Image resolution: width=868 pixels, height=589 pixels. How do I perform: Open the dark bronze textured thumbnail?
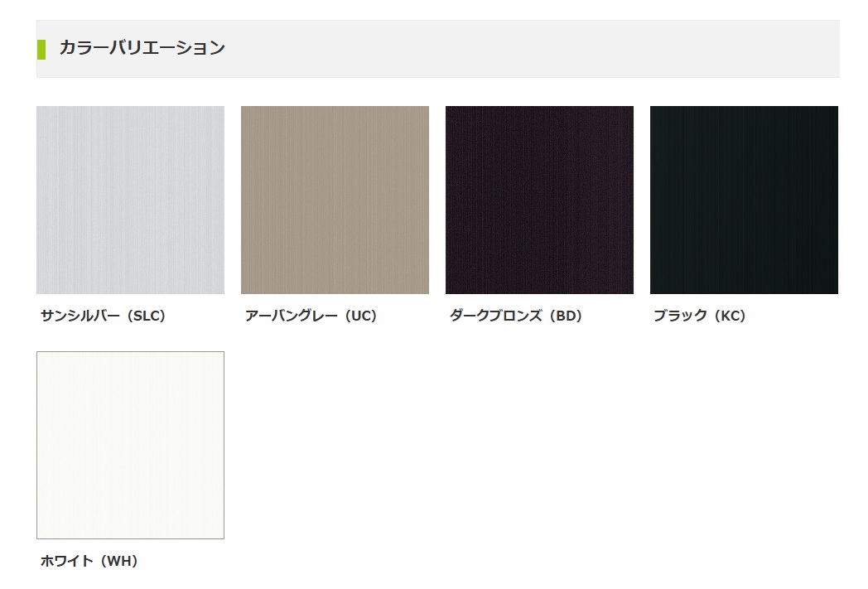pos(539,200)
